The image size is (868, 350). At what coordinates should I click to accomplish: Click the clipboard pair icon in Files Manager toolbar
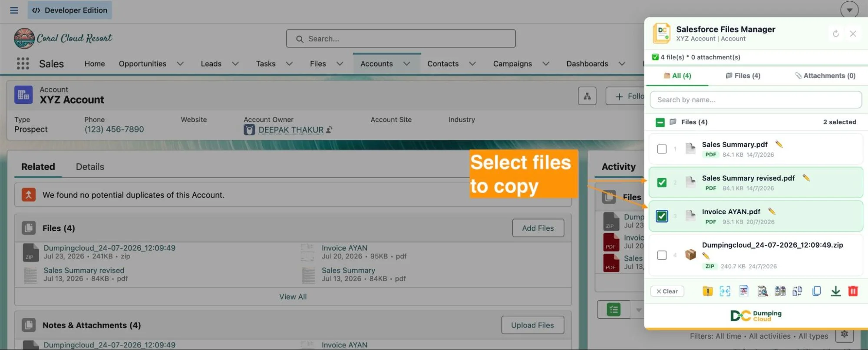pos(780,291)
